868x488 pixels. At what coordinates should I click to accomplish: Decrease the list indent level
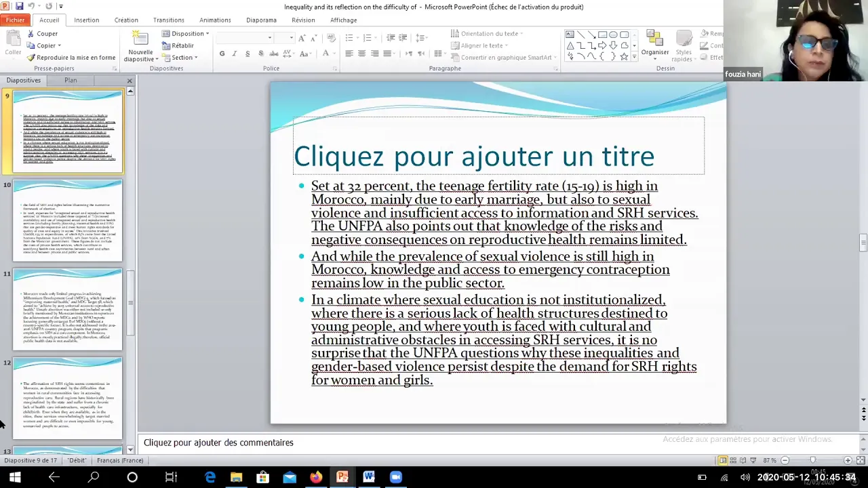pos(391,37)
